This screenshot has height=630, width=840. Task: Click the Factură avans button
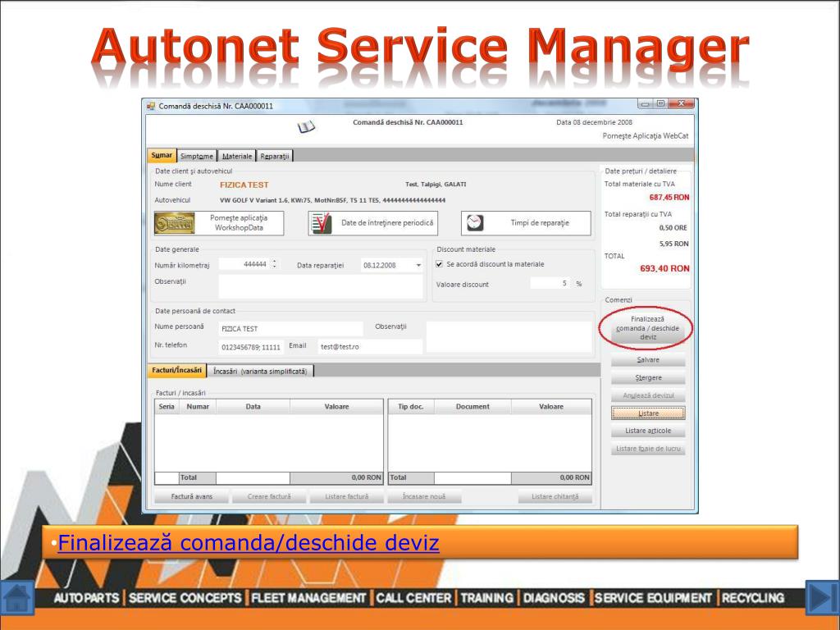point(192,496)
